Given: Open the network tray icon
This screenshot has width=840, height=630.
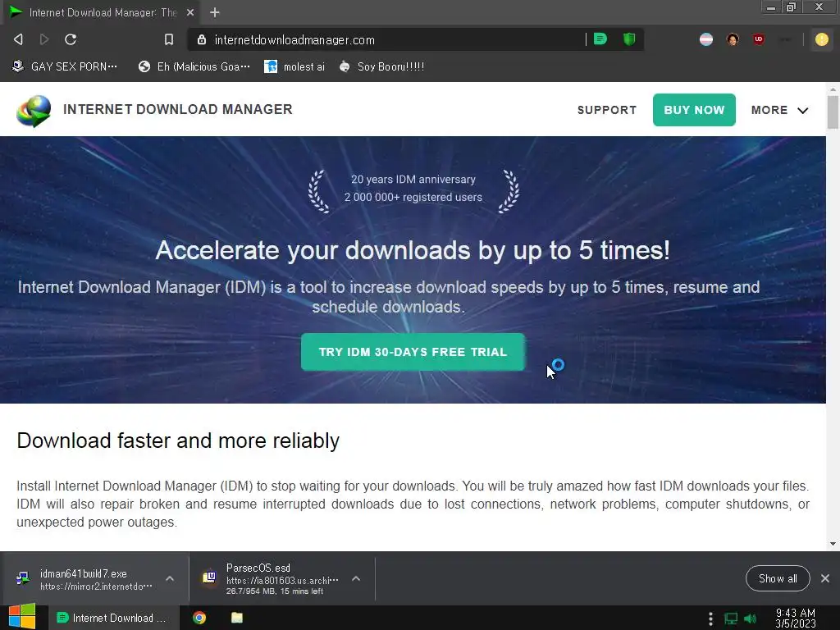Looking at the screenshot, I should (x=731, y=619).
